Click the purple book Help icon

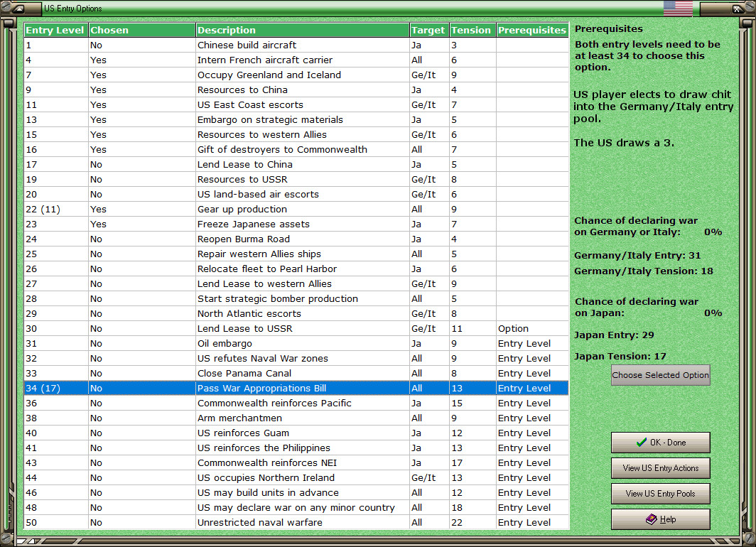click(x=652, y=519)
